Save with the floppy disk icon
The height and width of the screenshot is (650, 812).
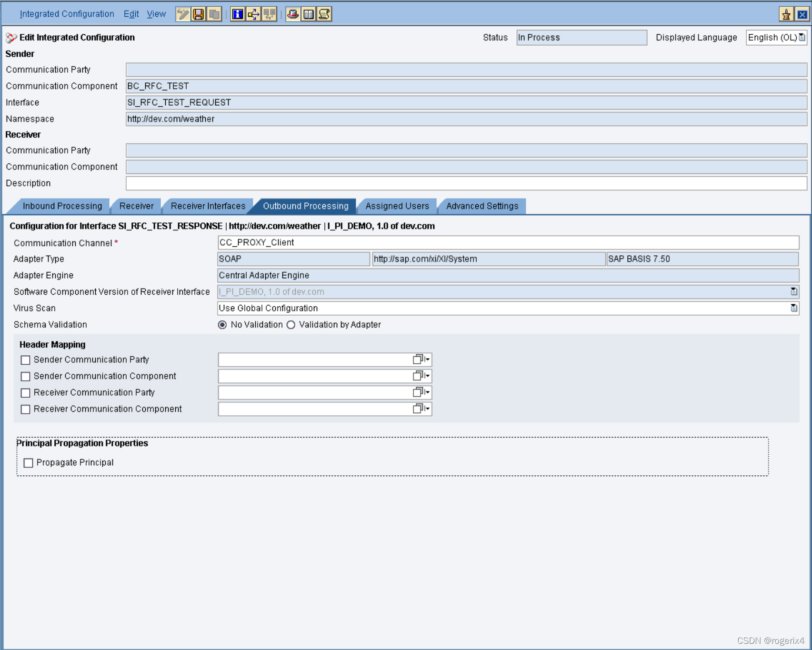199,14
